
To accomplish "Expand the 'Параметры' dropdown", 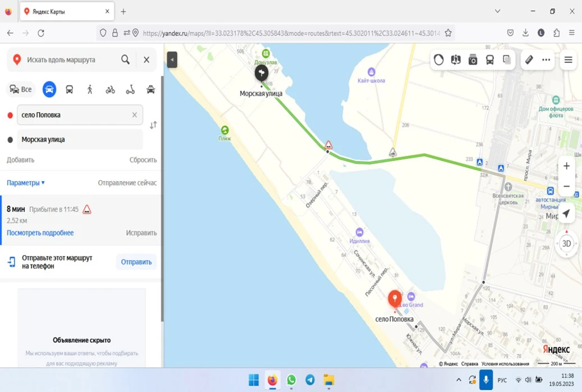I will [25, 183].
